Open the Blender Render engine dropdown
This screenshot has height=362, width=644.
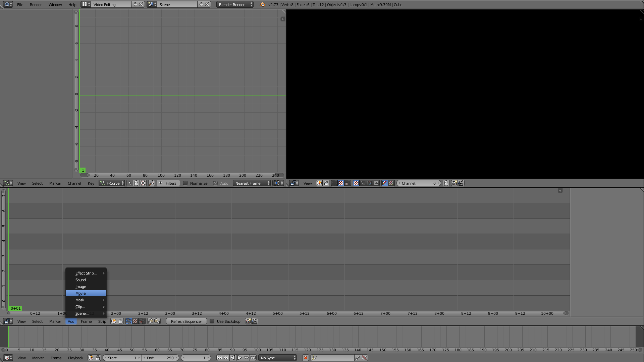pyautogui.click(x=235, y=5)
